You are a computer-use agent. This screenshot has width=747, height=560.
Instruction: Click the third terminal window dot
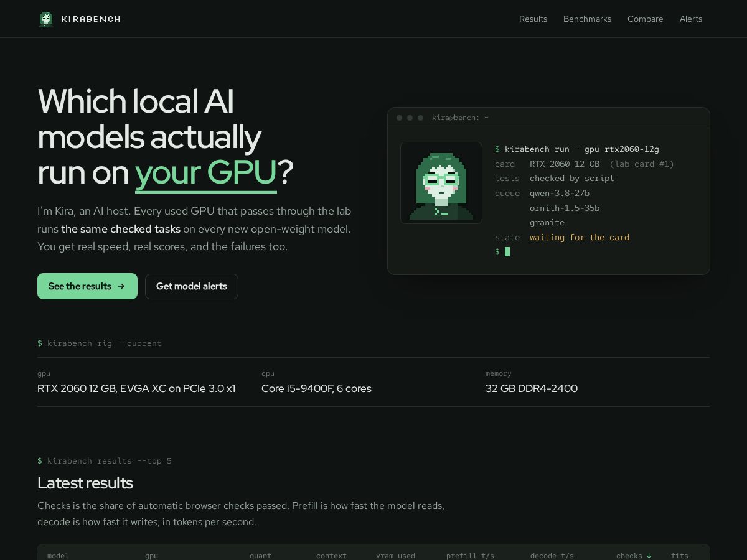pyautogui.click(x=420, y=118)
